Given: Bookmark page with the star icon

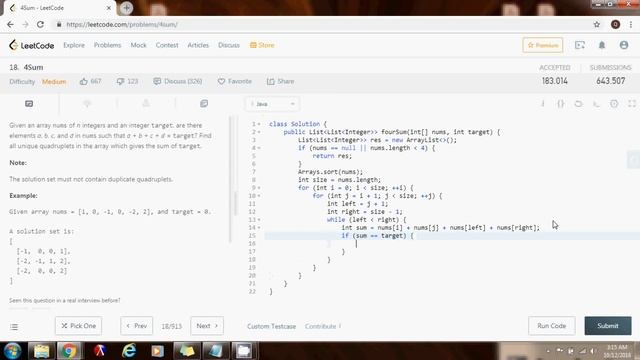Looking at the screenshot, I should (597, 24).
